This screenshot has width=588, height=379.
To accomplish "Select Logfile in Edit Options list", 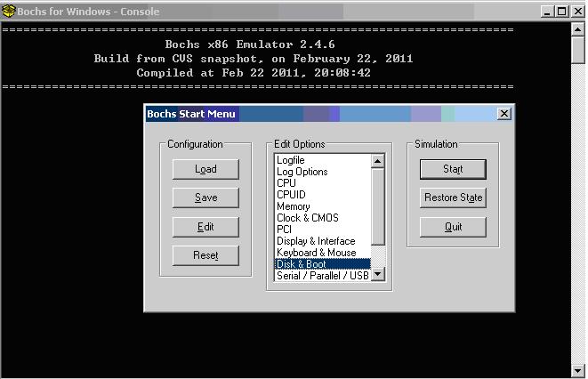I will click(291, 160).
